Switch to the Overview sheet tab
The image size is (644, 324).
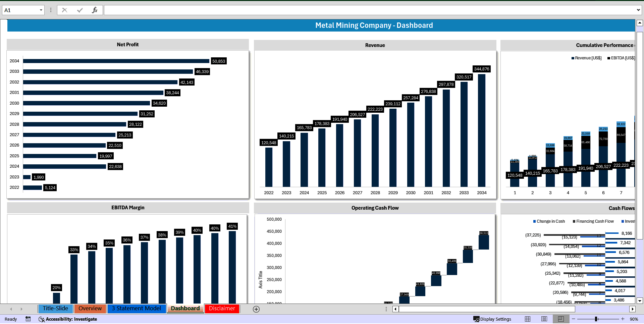pyautogui.click(x=90, y=309)
